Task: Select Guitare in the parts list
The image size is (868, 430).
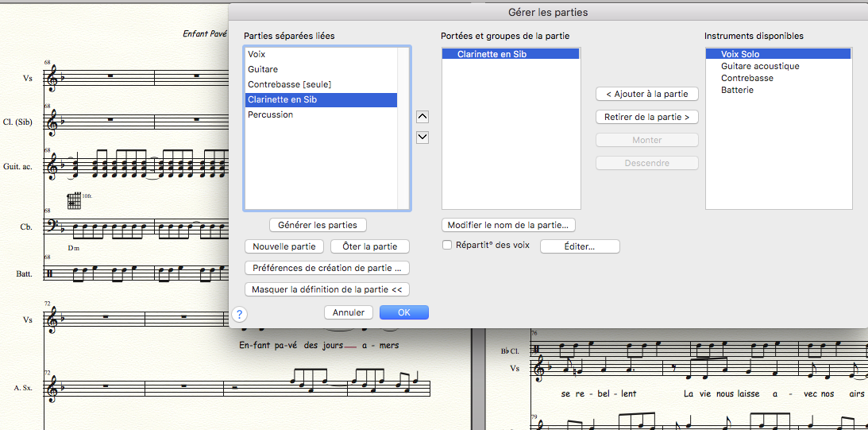Action: pos(263,69)
